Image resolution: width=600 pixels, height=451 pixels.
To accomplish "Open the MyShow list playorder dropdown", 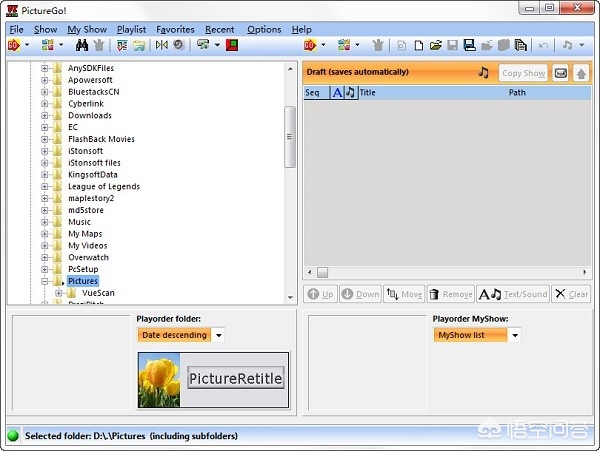I will click(515, 335).
